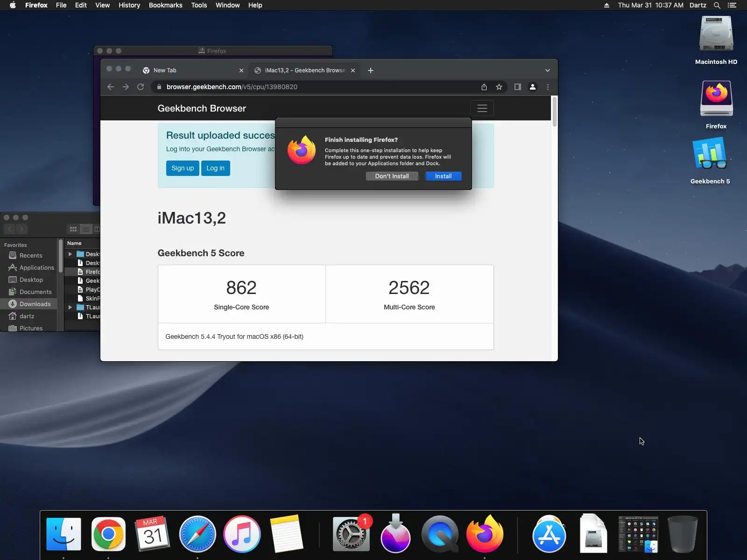Open Notes from the Dock
This screenshot has height=560, width=747.
coord(286,534)
